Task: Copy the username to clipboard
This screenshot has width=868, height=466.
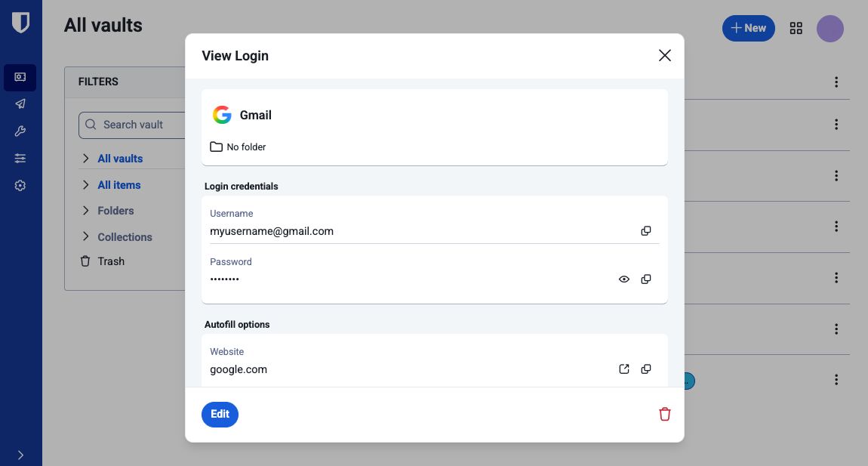Action: pyautogui.click(x=646, y=231)
